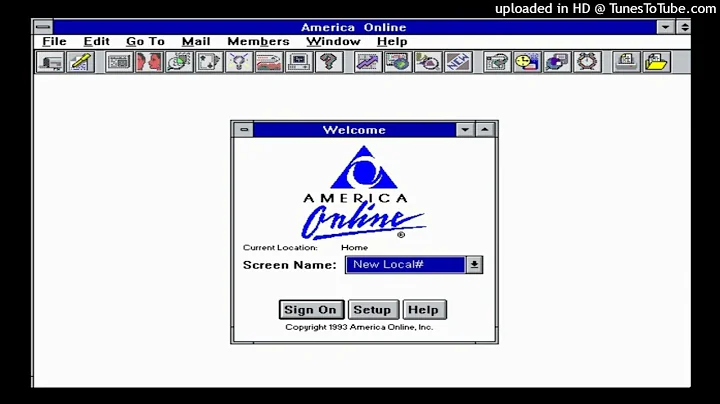The image size is (720, 404).
Task: Maximize the Welcome window
Action: pos(485,130)
